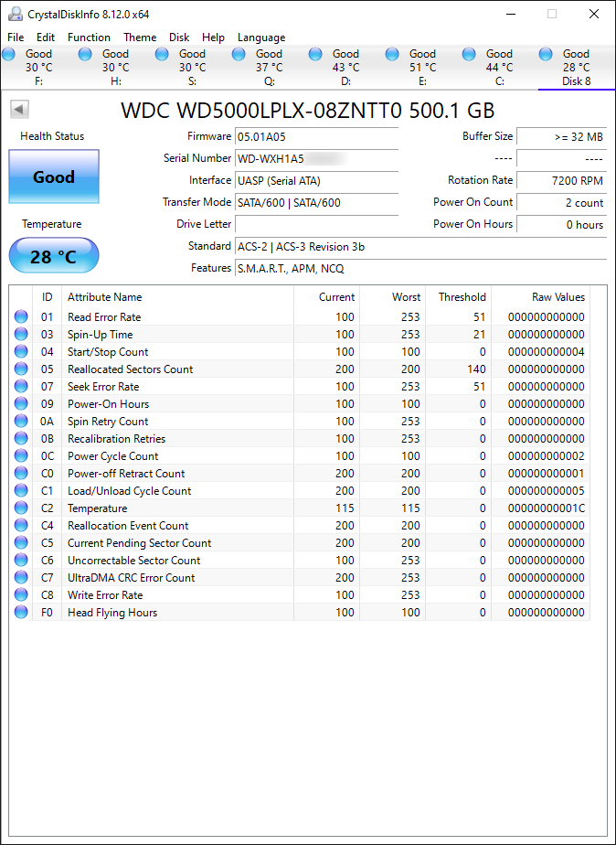Click the Good health status button
616x845 pixels.
[x=54, y=177]
